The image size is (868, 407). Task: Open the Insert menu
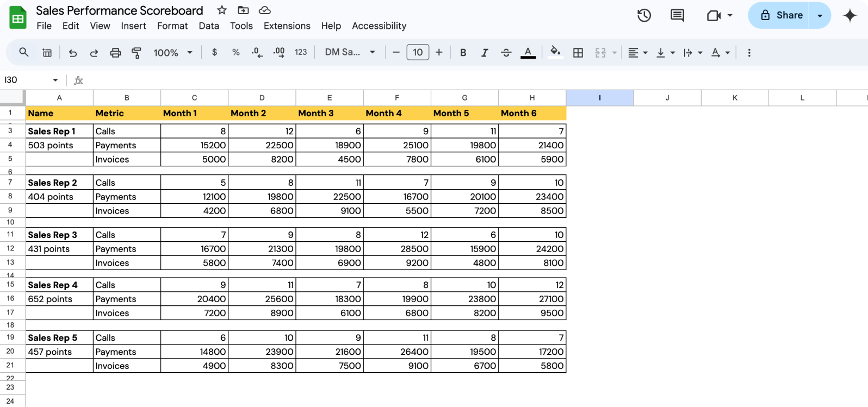click(133, 26)
